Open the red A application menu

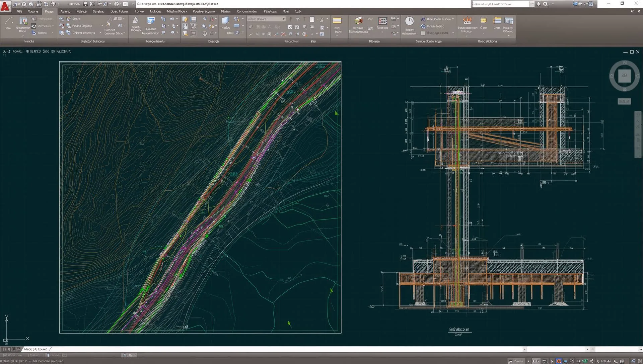[x=6, y=7]
